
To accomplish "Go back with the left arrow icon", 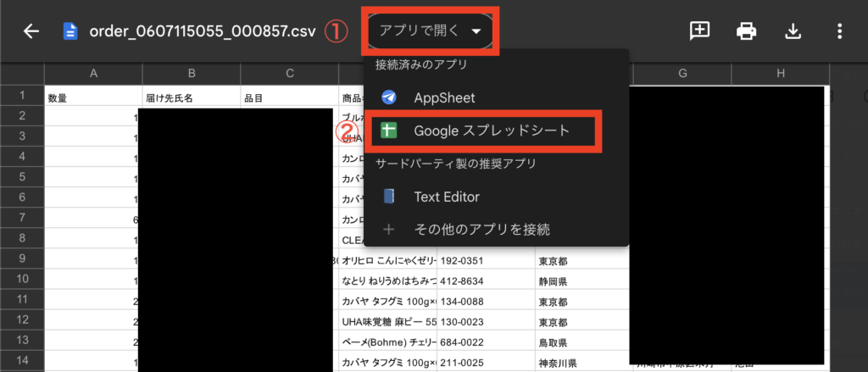I will tap(31, 31).
